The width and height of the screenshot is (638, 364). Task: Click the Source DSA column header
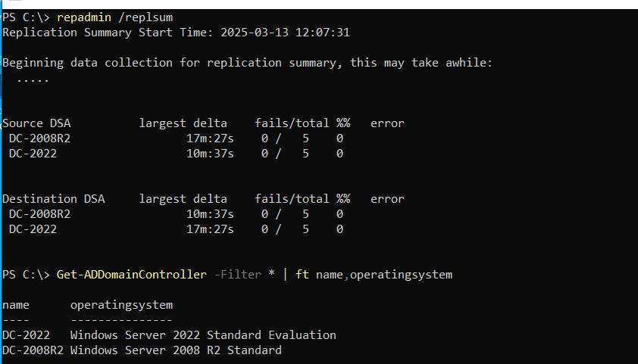point(36,123)
